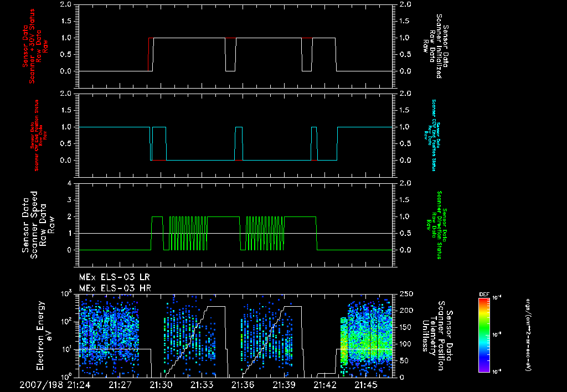Click the 21:39 time tick label
567x392 pixels.
click(x=284, y=385)
